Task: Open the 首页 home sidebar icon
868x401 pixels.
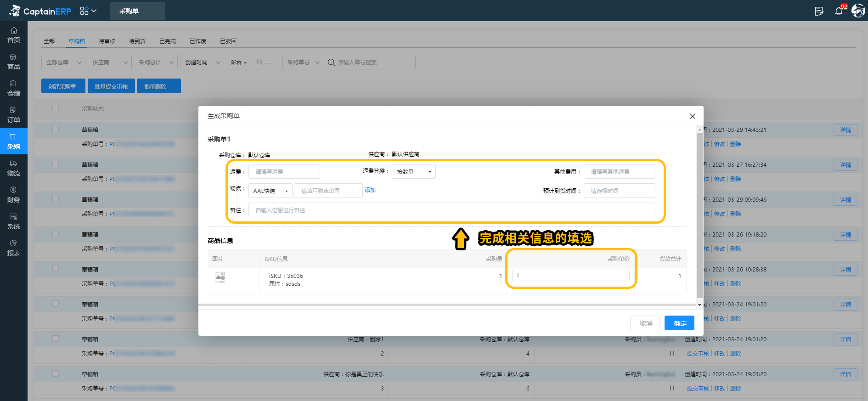Action: point(14,35)
